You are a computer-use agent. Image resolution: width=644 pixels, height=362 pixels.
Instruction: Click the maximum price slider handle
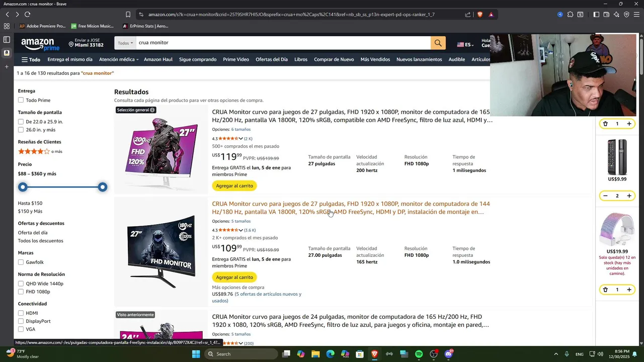[x=103, y=187]
